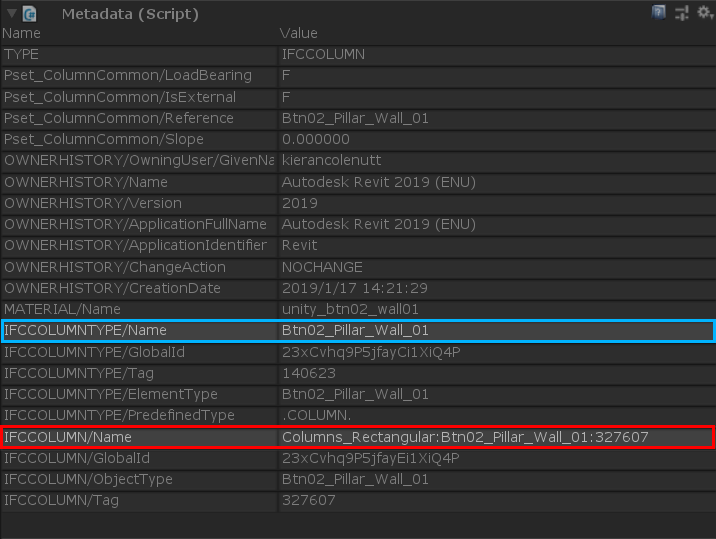Screen dimensions: 716x539
Task: Select the OWNERHISTORY/OwningUser/GivenName field
Action: pos(139,160)
